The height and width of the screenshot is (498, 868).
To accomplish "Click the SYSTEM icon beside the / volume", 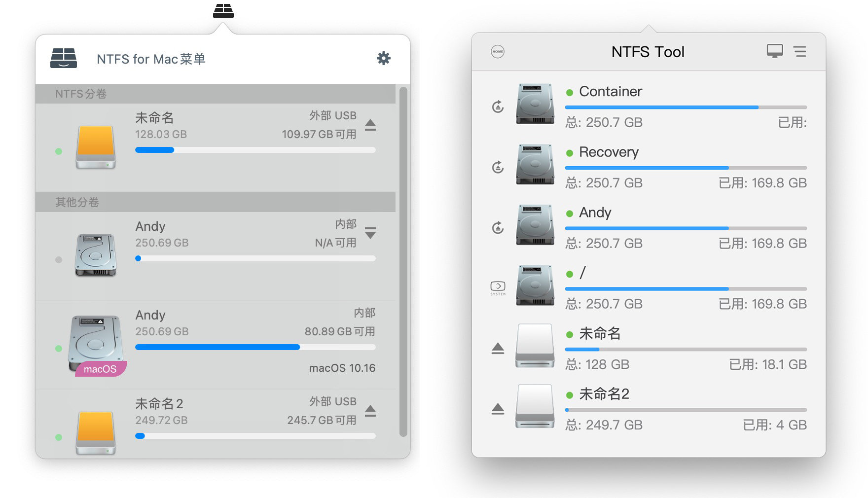I will 498,288.
